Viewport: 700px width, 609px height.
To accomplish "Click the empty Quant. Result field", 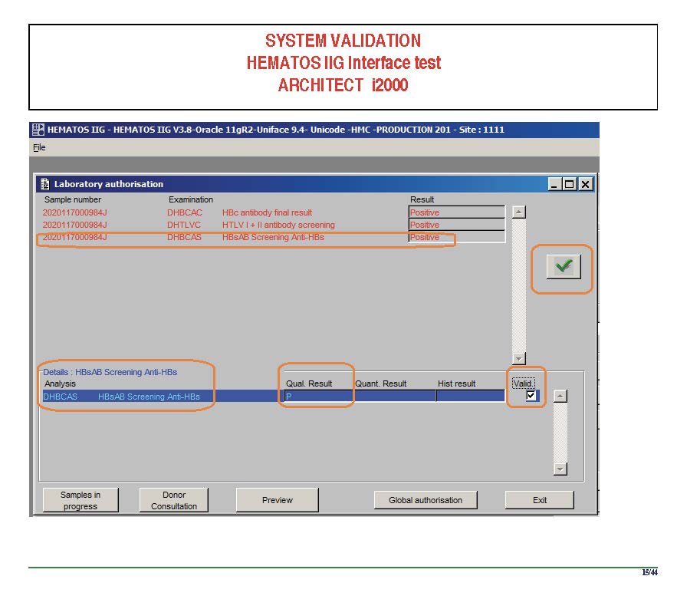I will coord(394,397).
